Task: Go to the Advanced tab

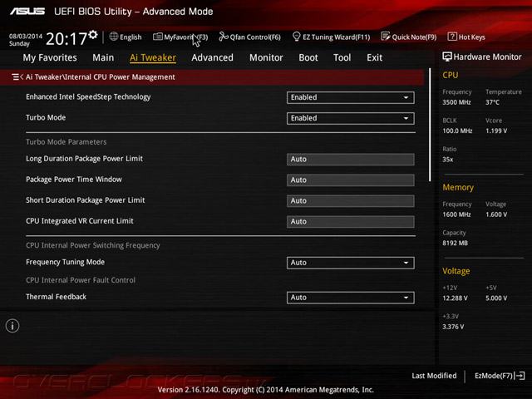Action: click(213, 57)
